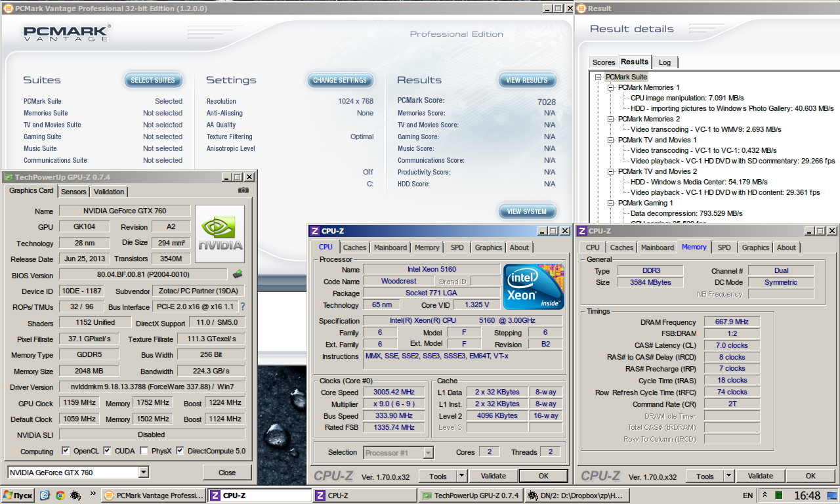This screenshot has height=504, width=840.
Task: Collapse PCMark TV and Movies 1 node
Action: coord(610,140)
